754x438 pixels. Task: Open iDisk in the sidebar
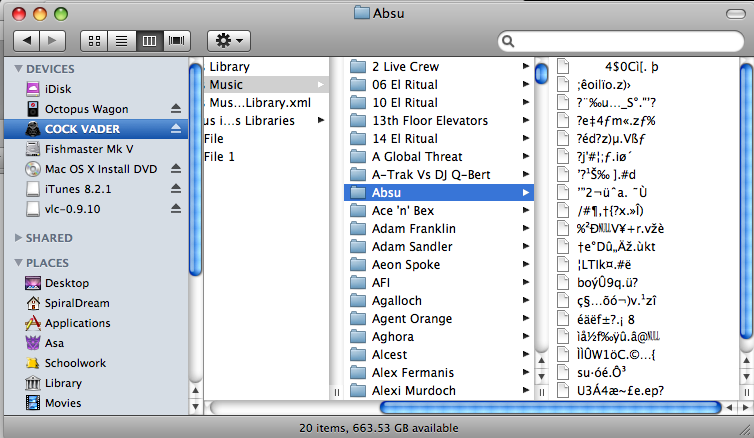pos(95,89)
